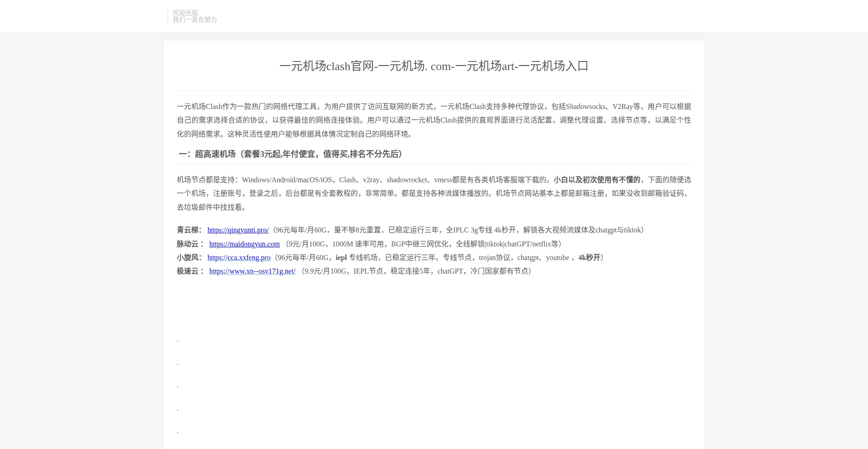
Task: Click the 脉动云 label
Action: pos(190,244)
